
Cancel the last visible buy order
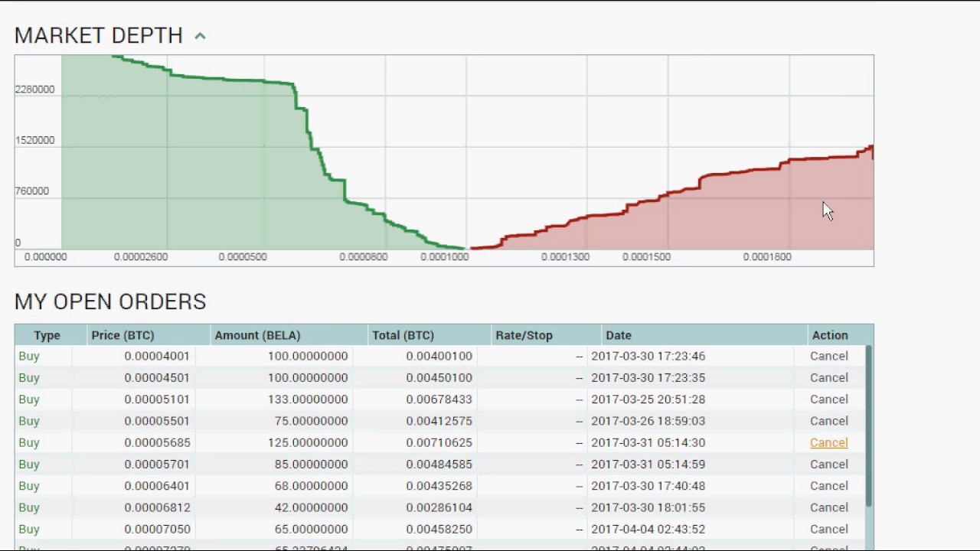(x=828, y=547)
